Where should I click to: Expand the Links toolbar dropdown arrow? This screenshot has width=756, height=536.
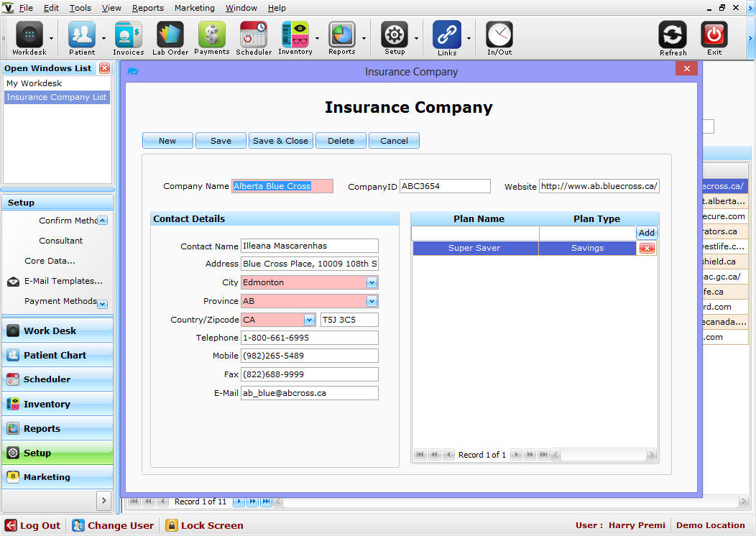469,38
